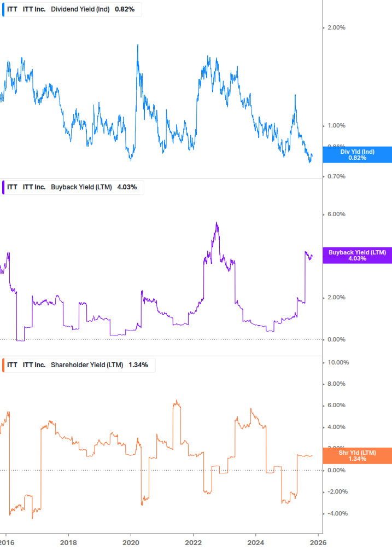Click the orange Shr Yld (LTM) 1.34% tag
Viewport: 392px width, 550px height.
tap(357, 456)
